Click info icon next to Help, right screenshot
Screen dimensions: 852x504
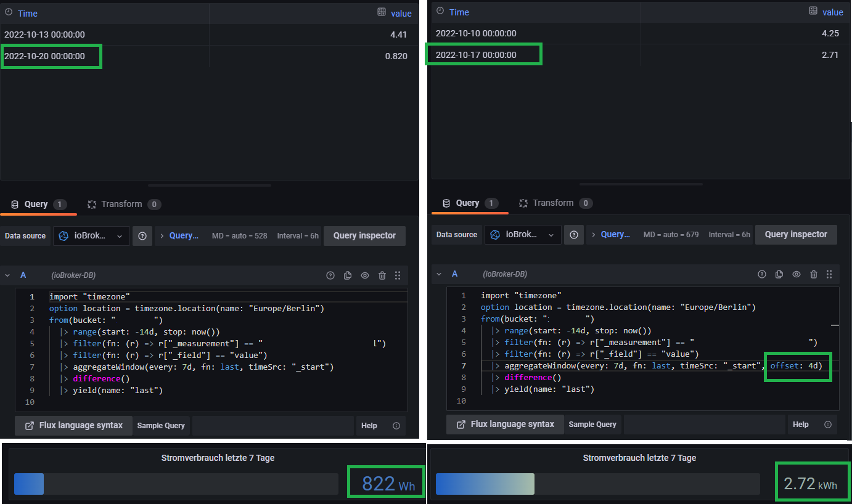coord(828,425)
